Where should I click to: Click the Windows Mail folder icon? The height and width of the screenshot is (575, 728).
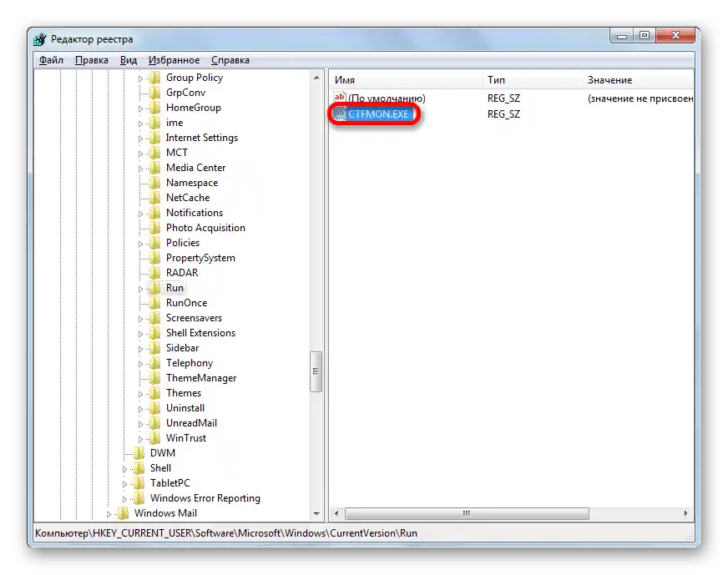123,512
